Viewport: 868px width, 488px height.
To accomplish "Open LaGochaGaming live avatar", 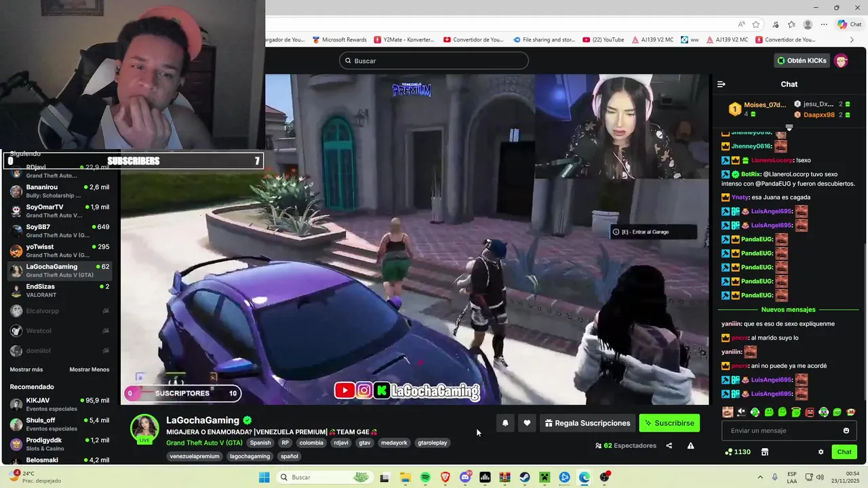I will [x=144, y=428].
